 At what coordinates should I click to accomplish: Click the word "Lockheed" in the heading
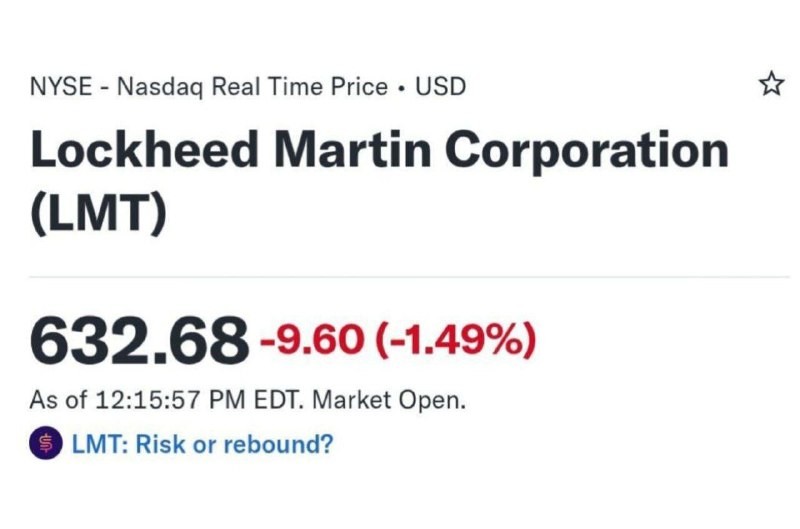click(145, 150)
